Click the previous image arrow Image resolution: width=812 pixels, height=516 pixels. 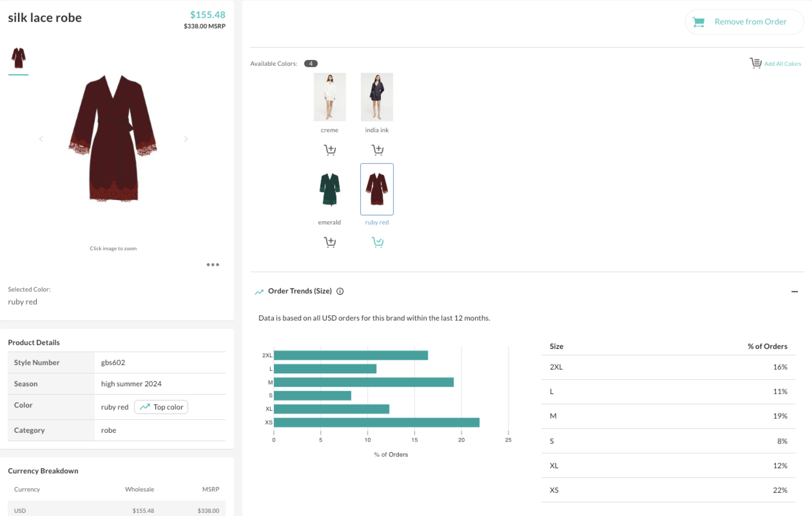click(x=41, y=139)
